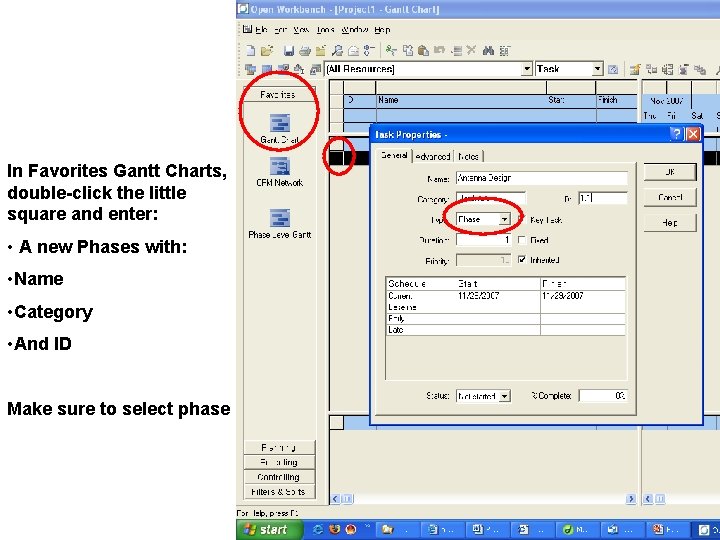720x540 pixels.
Task: Click the Find binoculars toolbar icon
Action: [488, 50]
